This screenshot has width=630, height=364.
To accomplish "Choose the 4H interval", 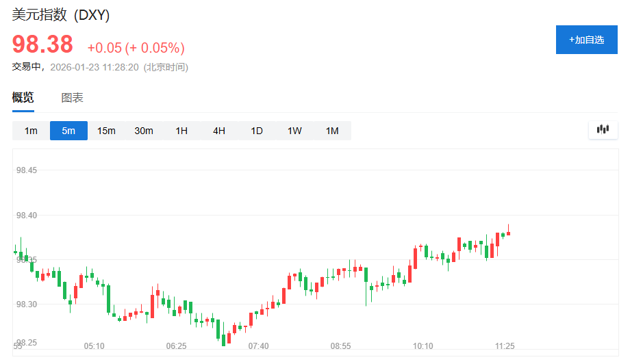I will [219, 131].
